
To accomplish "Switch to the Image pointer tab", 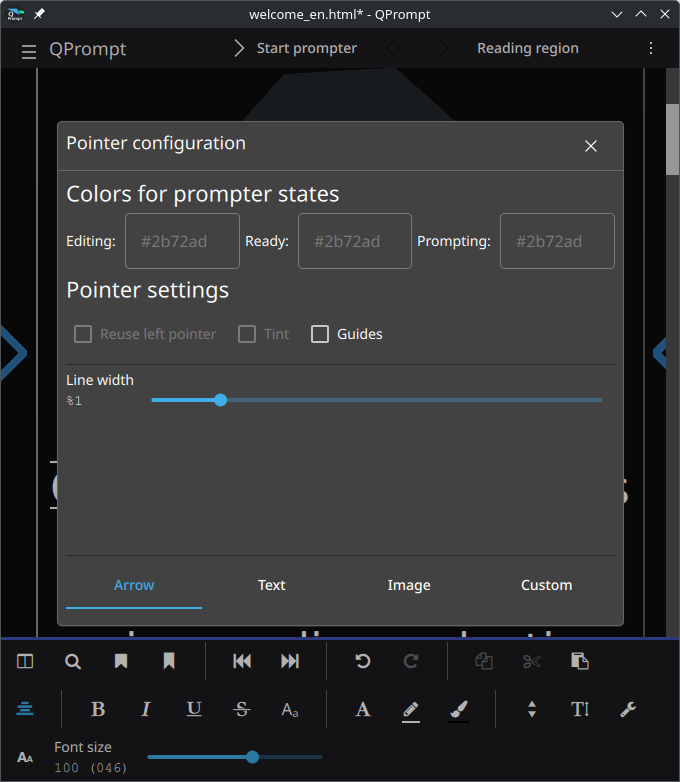I will point(409,586).
